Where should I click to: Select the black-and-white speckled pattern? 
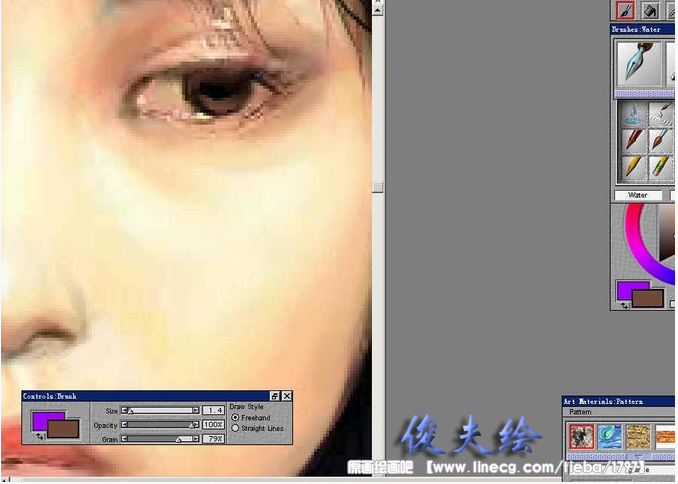[582, 437]
